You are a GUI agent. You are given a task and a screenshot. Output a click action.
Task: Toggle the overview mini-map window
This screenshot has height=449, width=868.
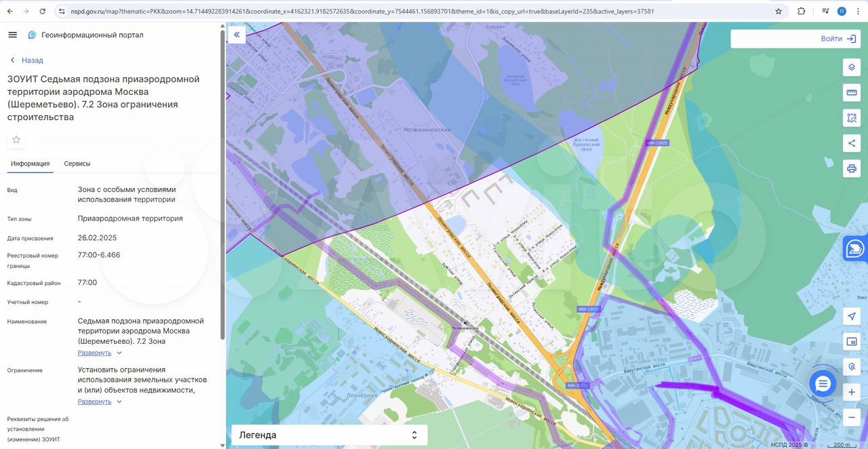tap(852, 342)
